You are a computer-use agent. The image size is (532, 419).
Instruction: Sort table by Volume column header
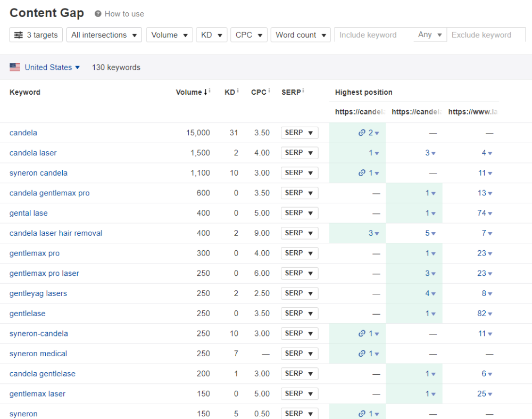[189, 92]
